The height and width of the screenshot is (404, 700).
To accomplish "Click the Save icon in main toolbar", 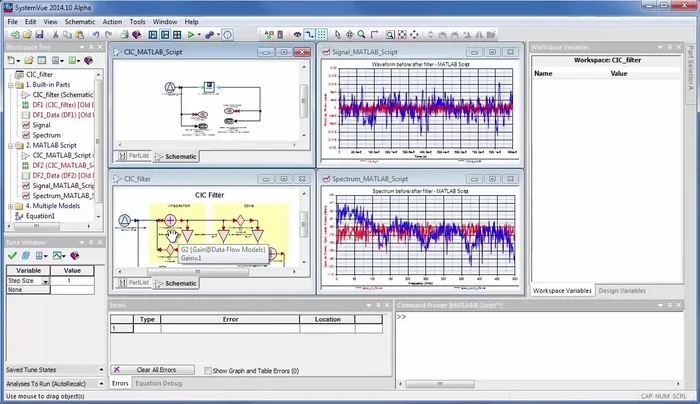I will [39, 34].
